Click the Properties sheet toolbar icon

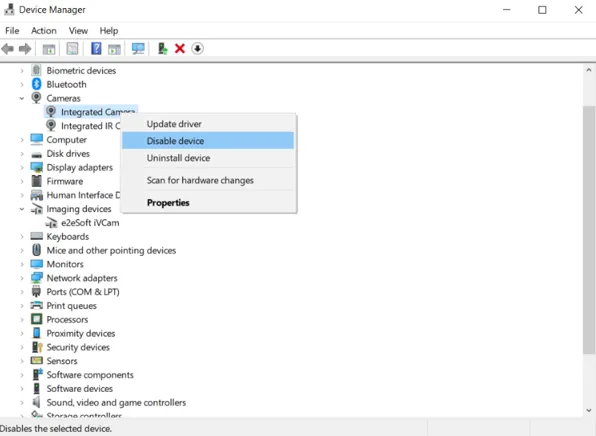tap(72, 49)
